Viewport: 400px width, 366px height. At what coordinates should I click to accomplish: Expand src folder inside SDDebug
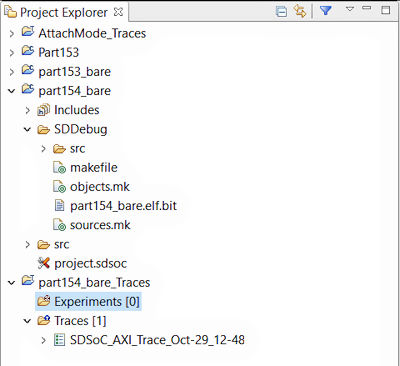click(x=43, y=149)
